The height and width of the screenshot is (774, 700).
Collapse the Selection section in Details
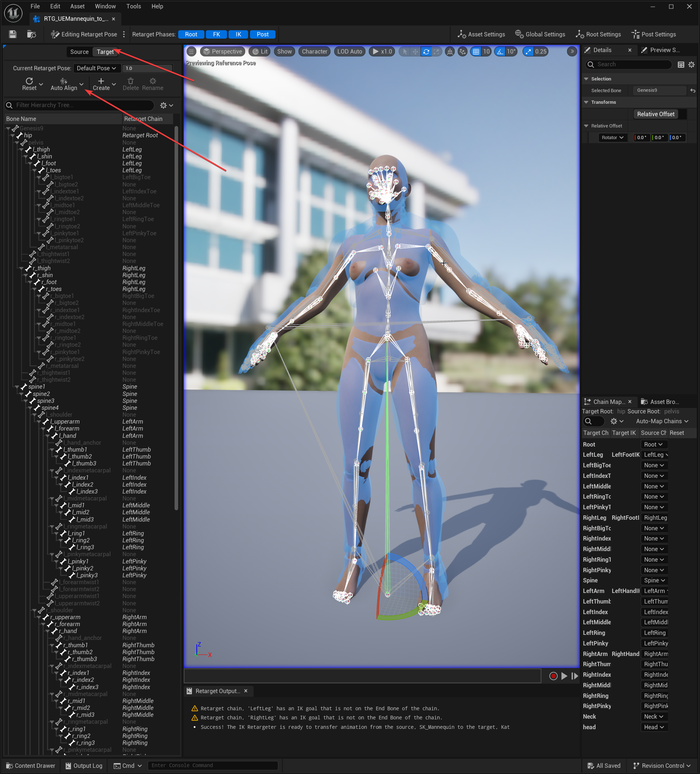(x=586, y=79)
